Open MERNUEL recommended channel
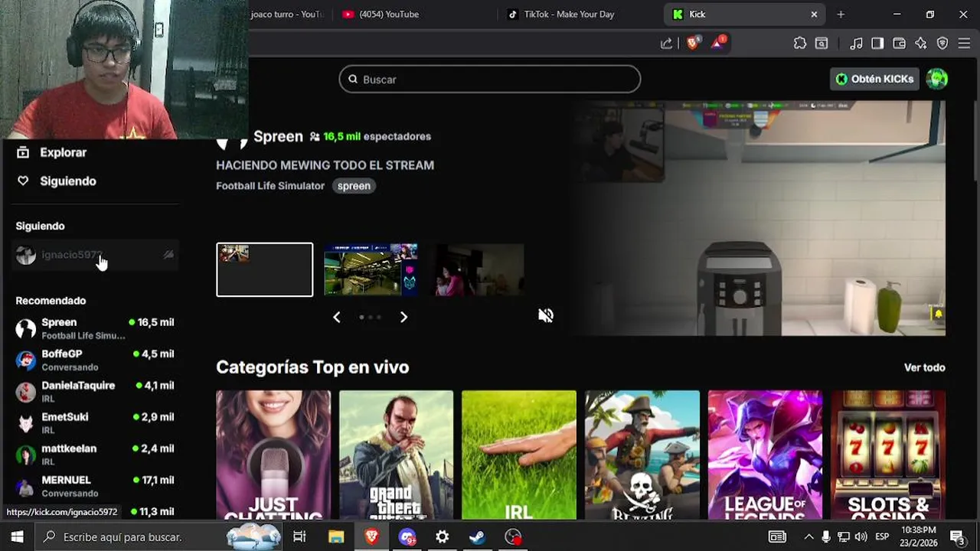 (x=95, y=485)
